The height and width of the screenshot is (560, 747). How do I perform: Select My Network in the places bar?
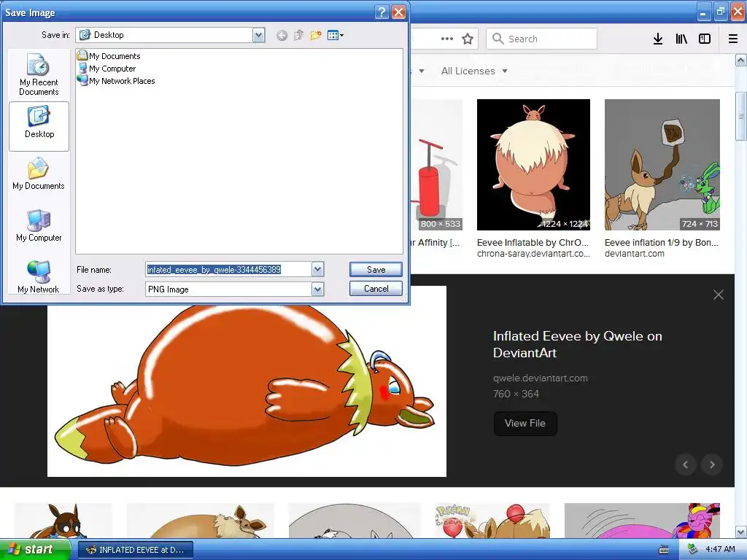click(39, 276)
